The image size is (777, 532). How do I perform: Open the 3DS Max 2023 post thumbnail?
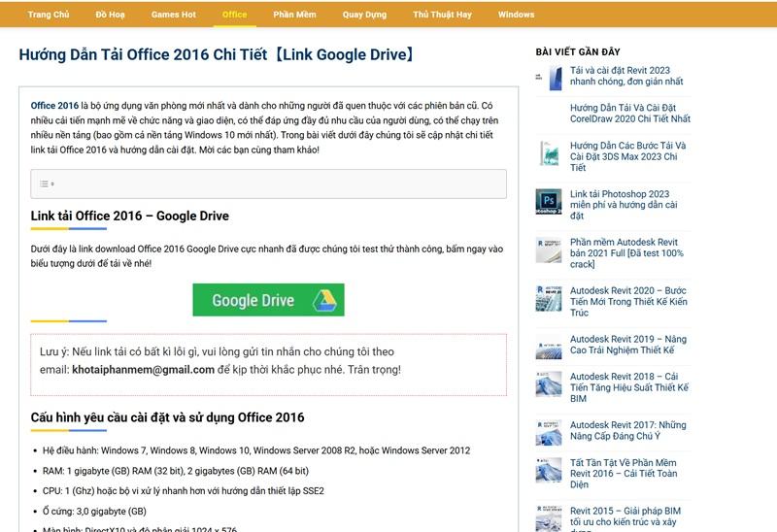(x=549, y=152)
